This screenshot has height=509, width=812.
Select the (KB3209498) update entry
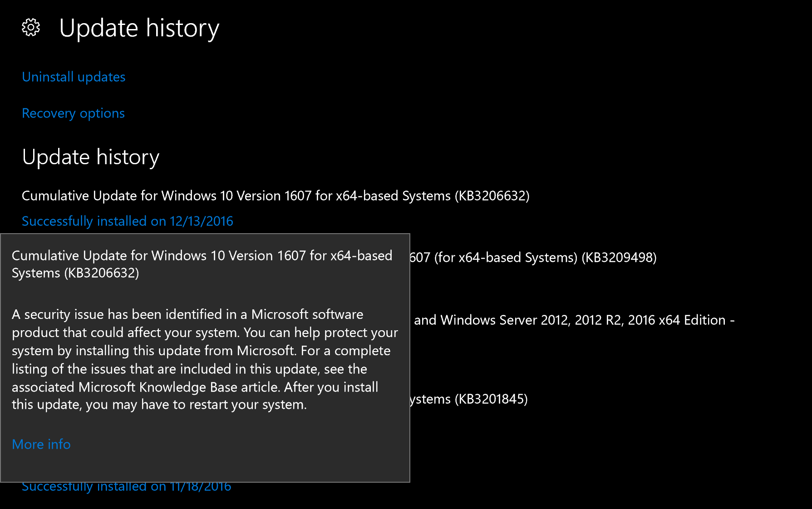coord(619,258)
